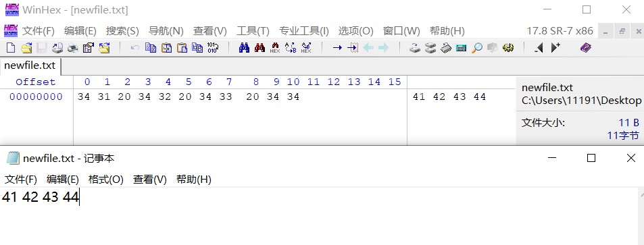Click the Save As printer-page icon
Viewport: 644px width, 245px height.
pos(57,48)
